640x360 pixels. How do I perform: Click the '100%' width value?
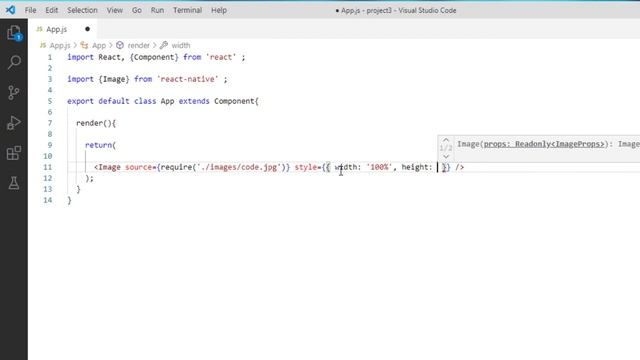pyautogui.click(x=379, y=167)
